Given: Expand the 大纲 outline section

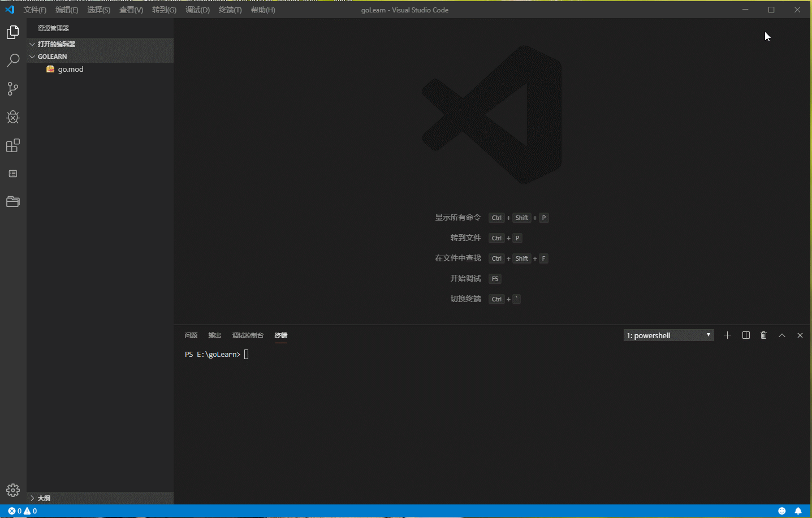Looking at the screenshot, I should coord(100,498).
